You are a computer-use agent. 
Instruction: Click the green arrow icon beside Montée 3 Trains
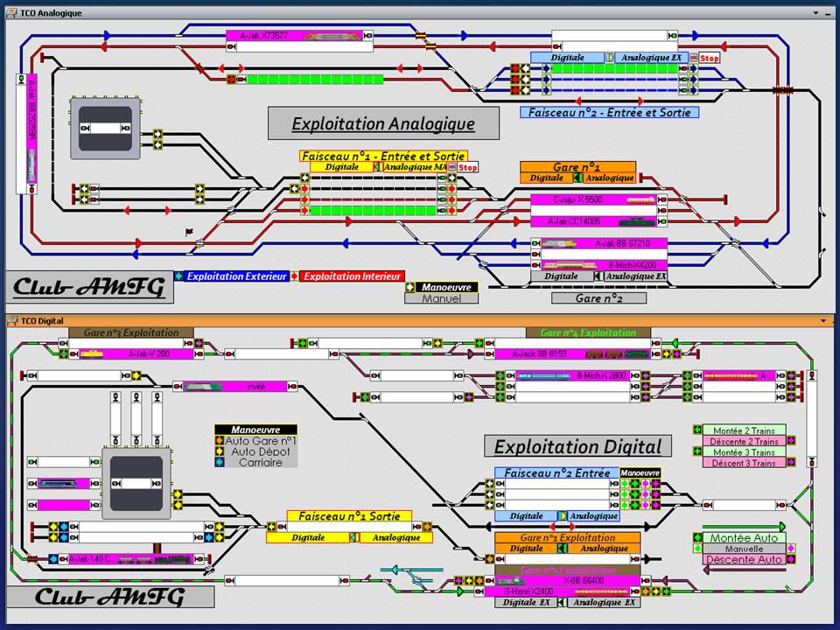697,451
